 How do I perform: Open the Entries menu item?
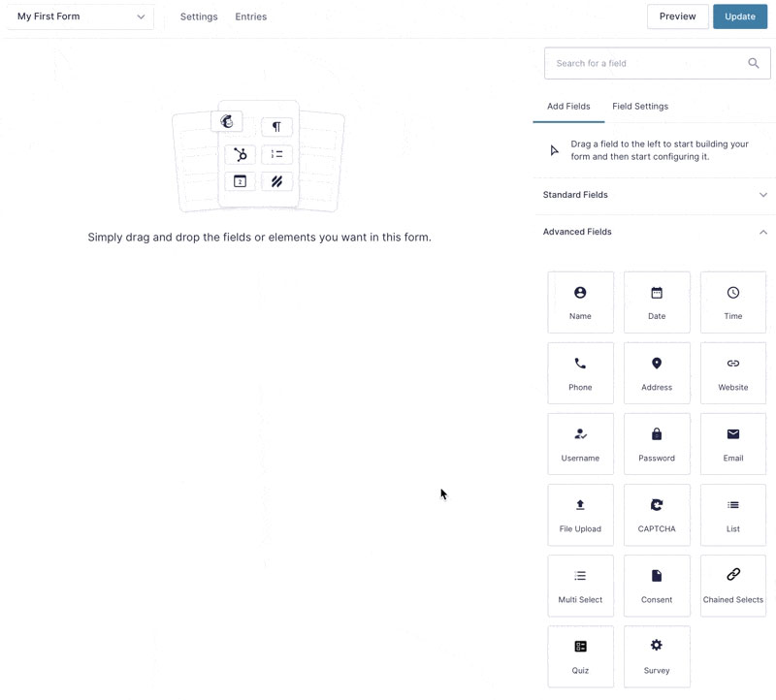tap(251, 16)
